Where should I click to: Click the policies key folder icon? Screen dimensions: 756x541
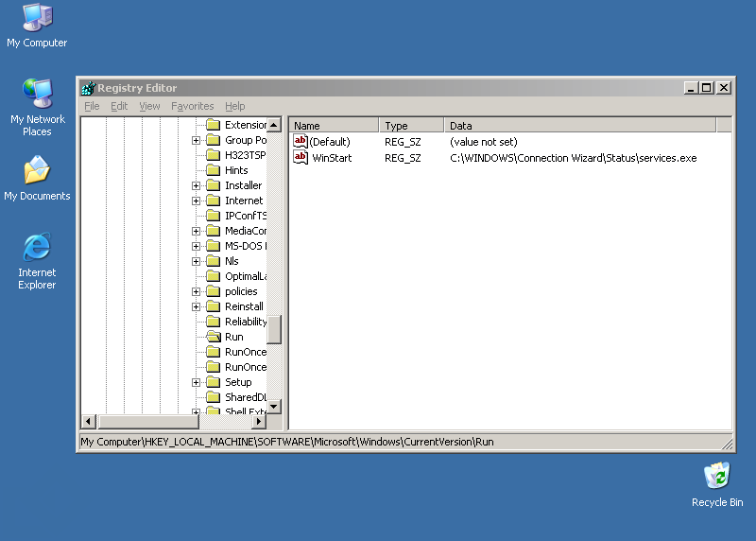point(214,291)
